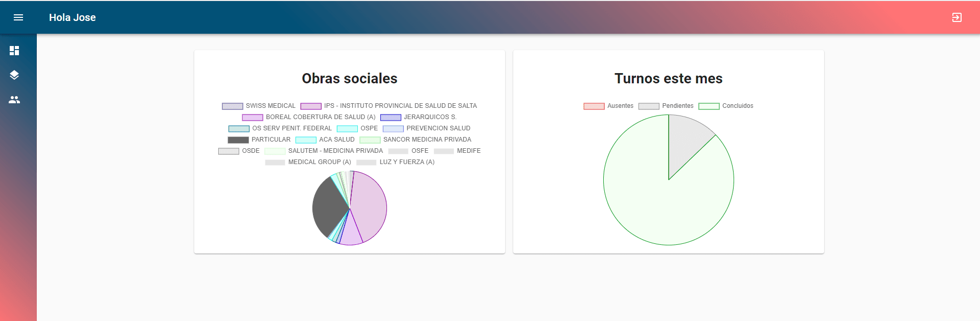This screenshot has width=980, height=321.
Task: Toggle BOREAL COBERTURA DE SALUD legend
Action: tap(309, 117)
